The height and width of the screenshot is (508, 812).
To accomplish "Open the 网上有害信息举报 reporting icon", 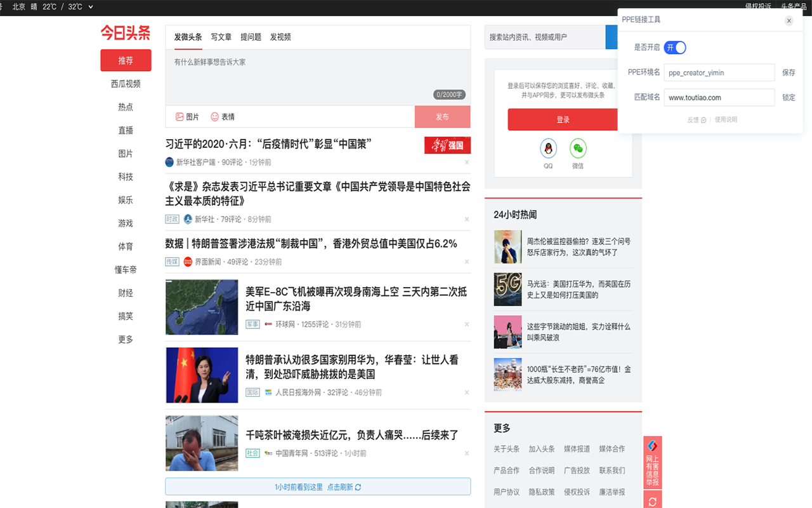I will click(x=652, y=464).
